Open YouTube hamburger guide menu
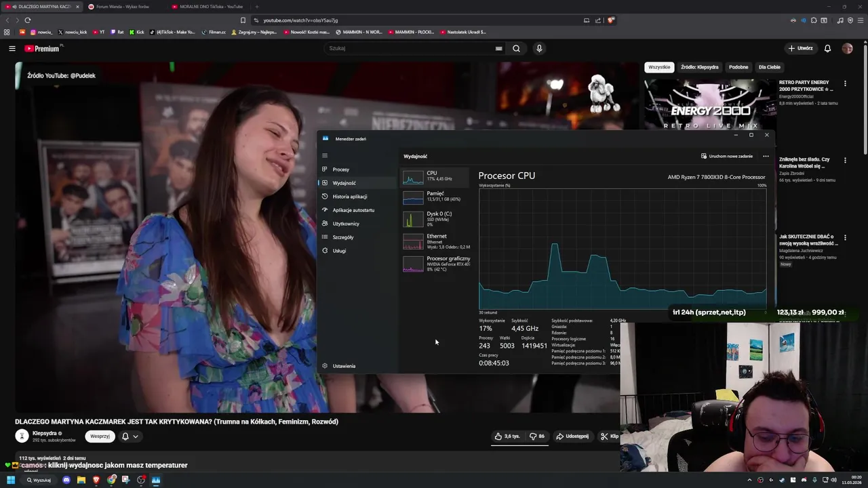The height and width of the screenshot is (488, 868). (12, 48)
